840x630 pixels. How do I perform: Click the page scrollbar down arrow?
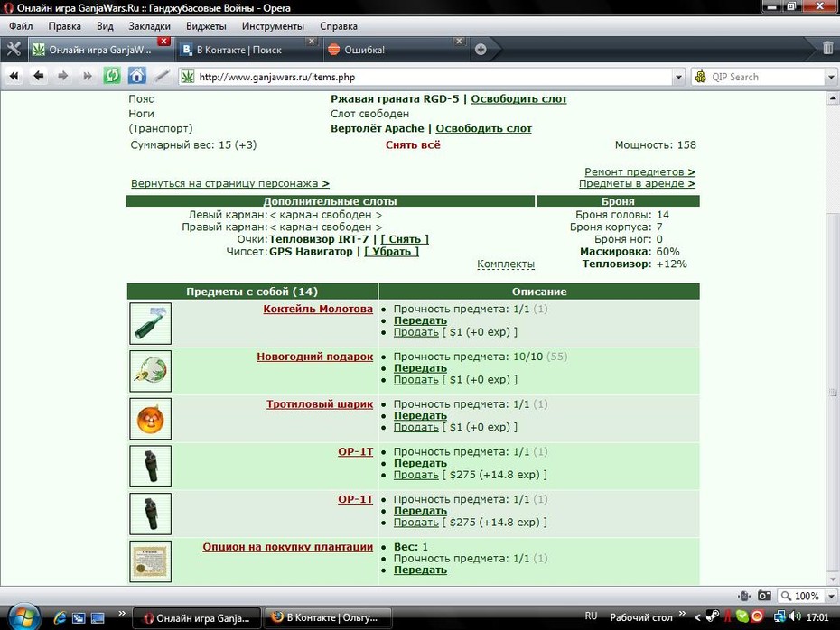click(x=833, y=579)
